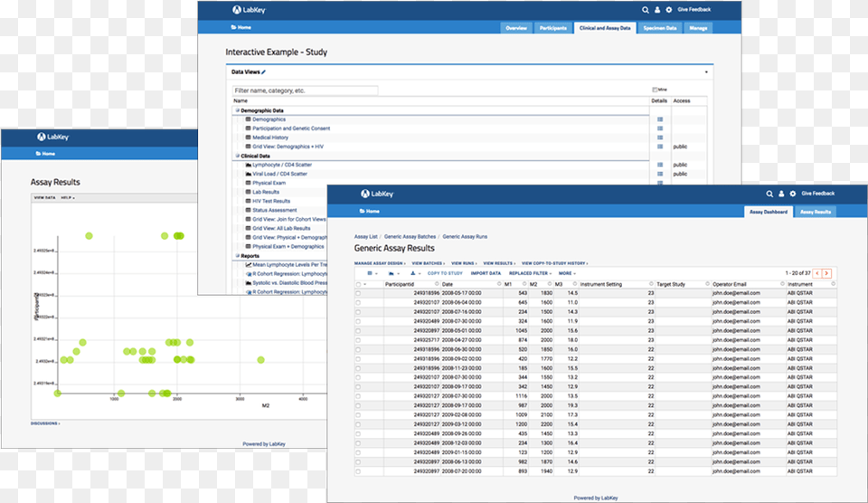Open the details icon for the Demographics row
Screen dimensions: 868x503
pyautogui.click(x=660, y=119)
